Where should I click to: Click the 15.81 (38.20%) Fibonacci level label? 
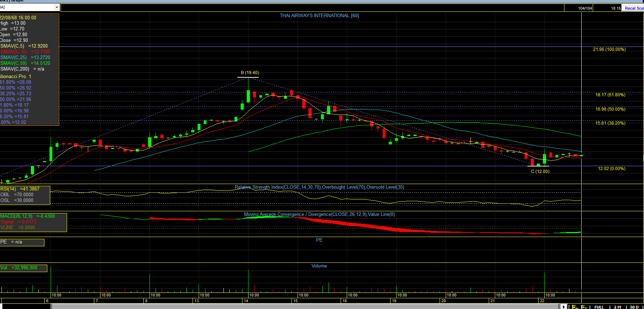610,123
